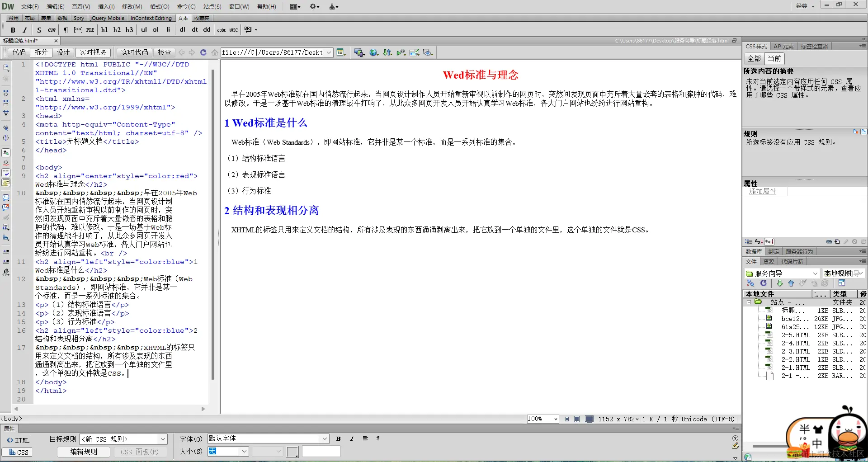
Task: Click Put File blue up arrow
Action: point(791,283)
